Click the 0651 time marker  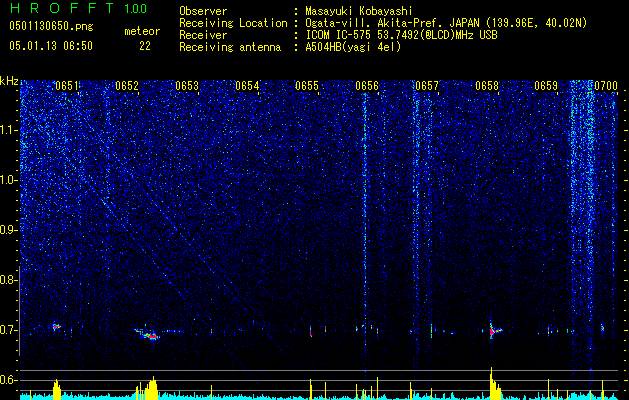[x=67, y=86]
